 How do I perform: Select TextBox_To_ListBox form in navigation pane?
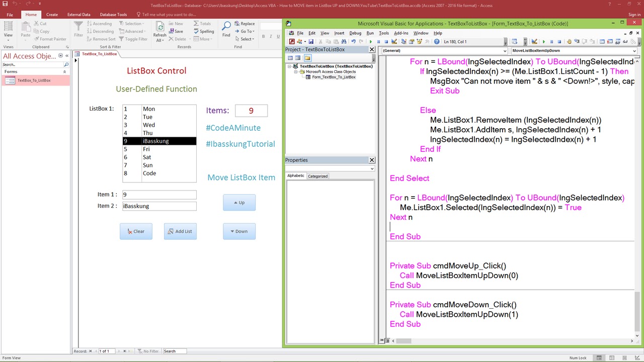tap(35, 80)
